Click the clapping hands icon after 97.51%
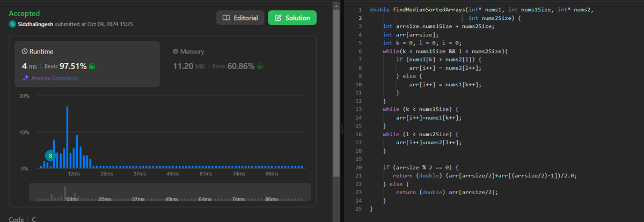 coord(92,66)
